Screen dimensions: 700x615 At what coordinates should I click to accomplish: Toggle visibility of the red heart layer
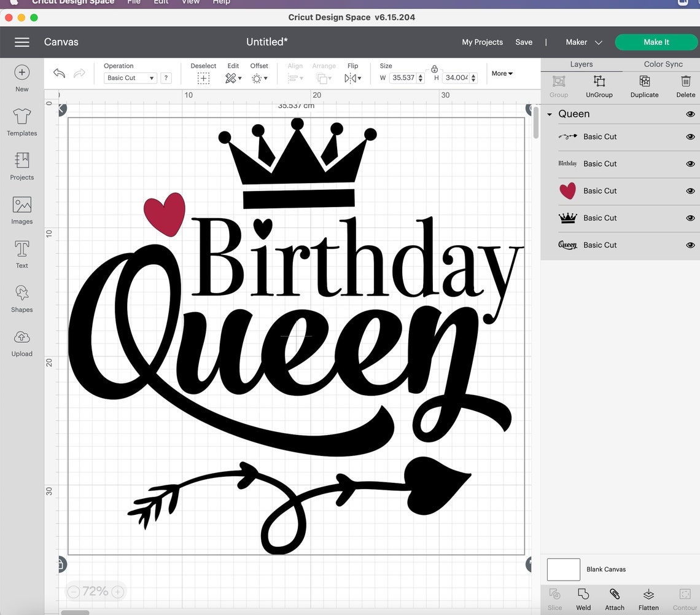[690, 191]
